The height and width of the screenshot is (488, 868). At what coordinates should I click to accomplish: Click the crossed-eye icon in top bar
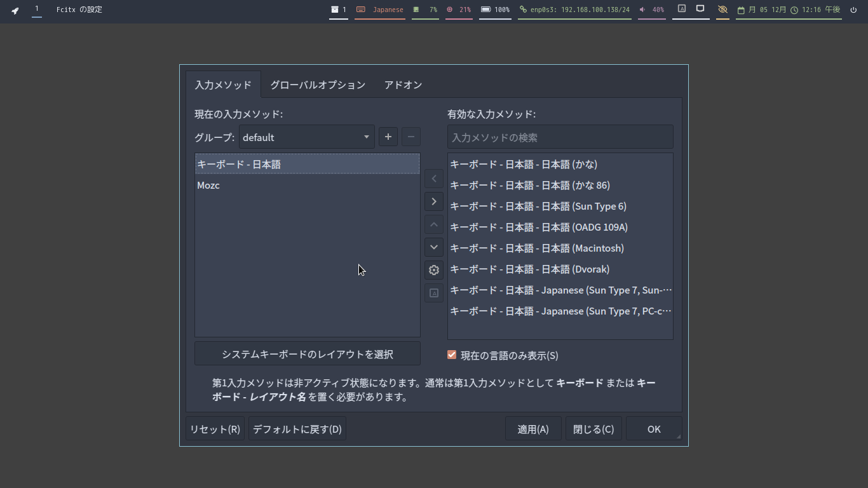pos(722,10)
